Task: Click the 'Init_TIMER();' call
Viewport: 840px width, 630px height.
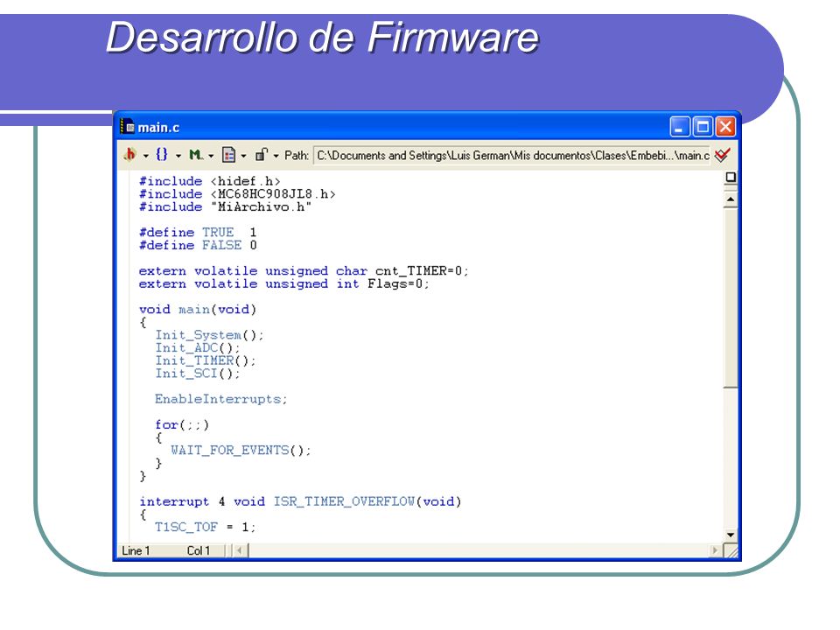Action: click(x=206, y=361)
